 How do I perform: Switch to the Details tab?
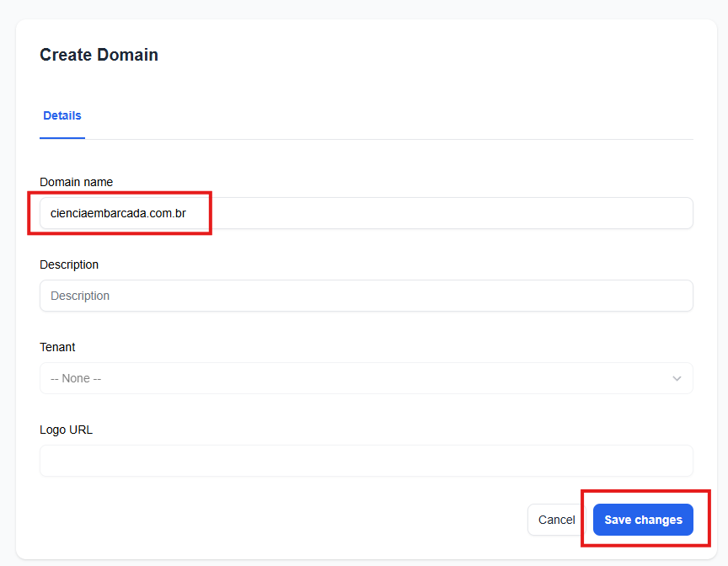(62, 115)
